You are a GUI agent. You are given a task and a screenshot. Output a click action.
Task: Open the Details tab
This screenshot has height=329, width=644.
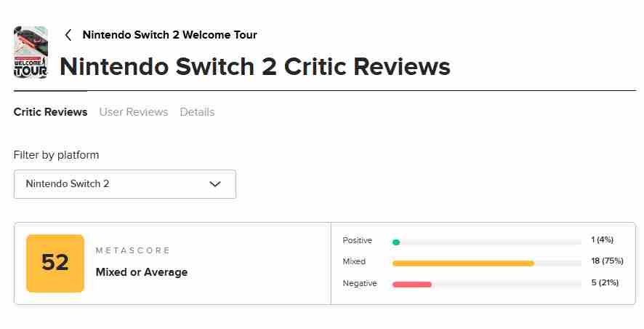coord(197,112)
